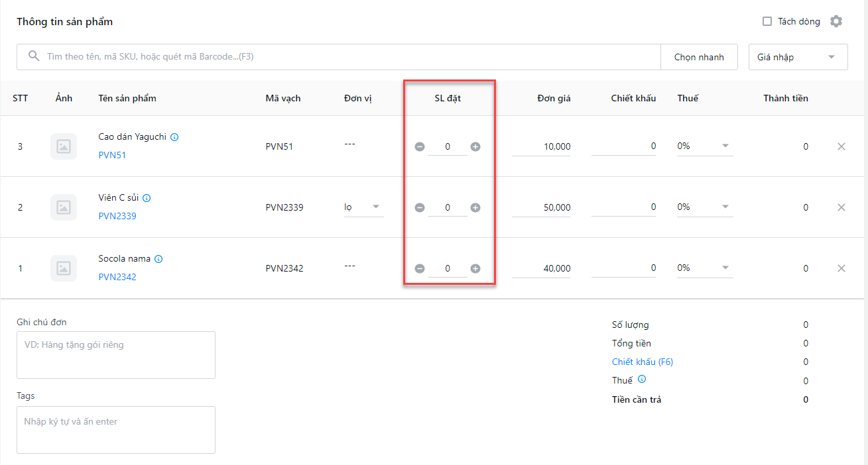Image resolution: width=868 pixels, height=465 pixels.
Task: Click the Mã vạch column header
Action: pyautogui.click(x=283, y=98)
